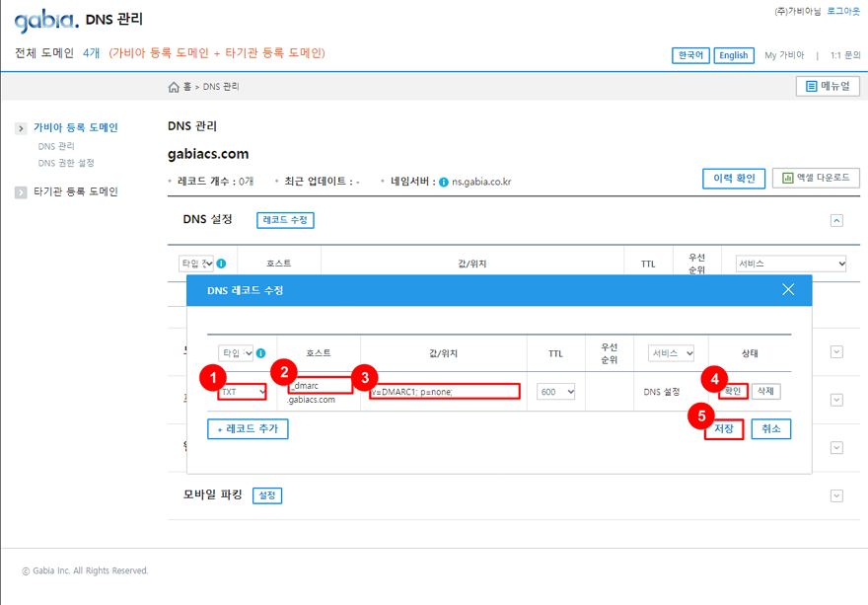Expand the 모바일 파킹 section
The height and width of the screenshot is (605, 868).
(x=836, y=495)
